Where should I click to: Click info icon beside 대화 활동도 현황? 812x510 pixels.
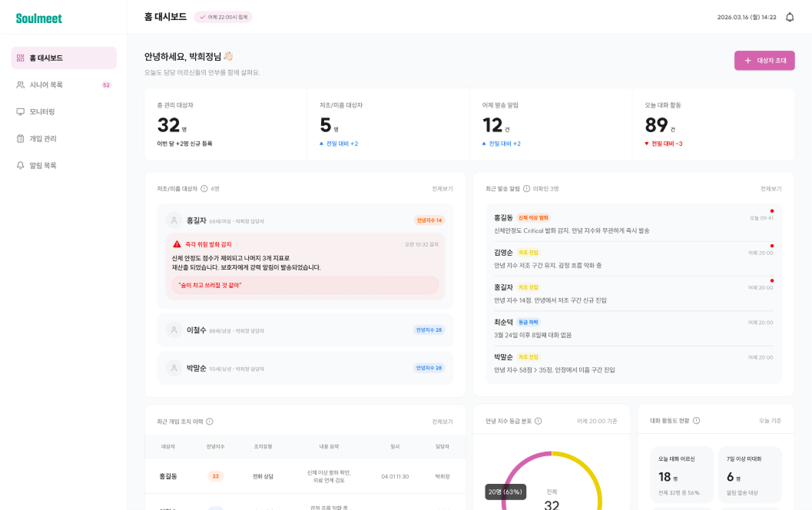coord(696,421)
